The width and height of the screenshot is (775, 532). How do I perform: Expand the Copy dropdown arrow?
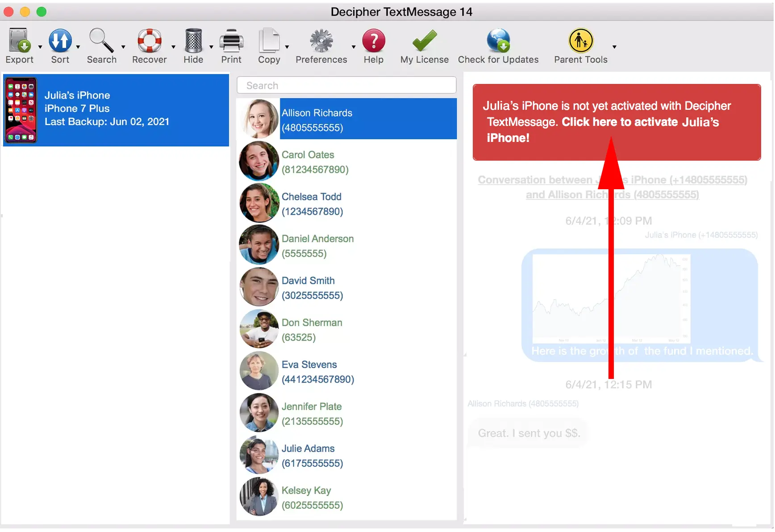[287, 47]
